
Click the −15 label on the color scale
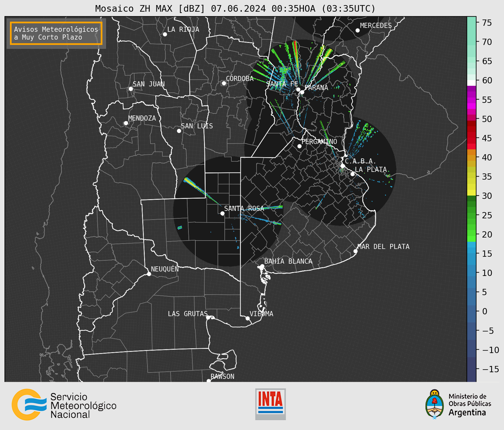[491, 369]
